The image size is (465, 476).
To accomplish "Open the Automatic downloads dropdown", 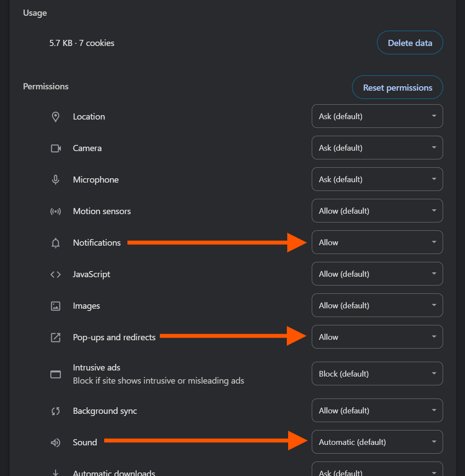I will pos(377,469).
